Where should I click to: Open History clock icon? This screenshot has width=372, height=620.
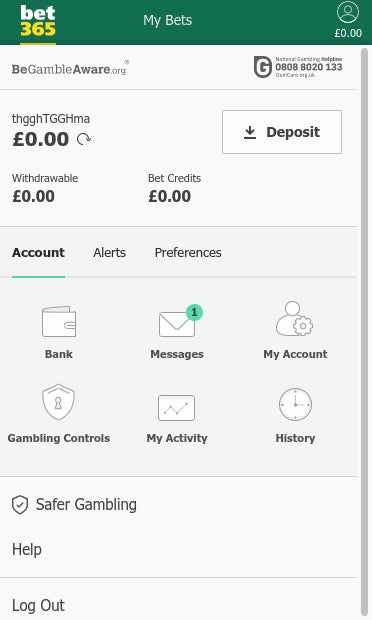tap(295, 405)
